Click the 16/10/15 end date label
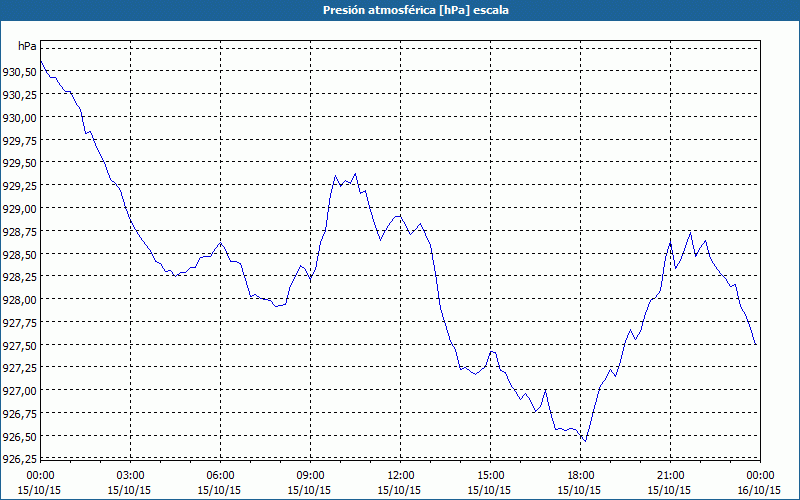800x500 pixels. click(x=759, y=490)
